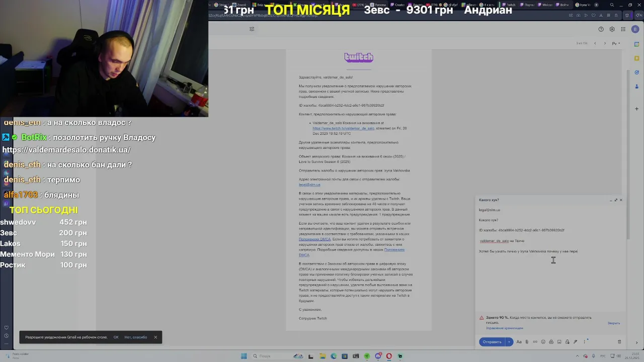The height and width of the screenshot is (362, 644).
Task: Open Gmail search filter options icon
Action: point(252,29)
